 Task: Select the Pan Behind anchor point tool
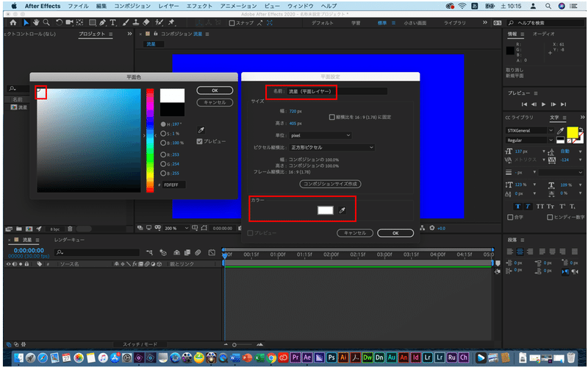click(x=79, y=23)
